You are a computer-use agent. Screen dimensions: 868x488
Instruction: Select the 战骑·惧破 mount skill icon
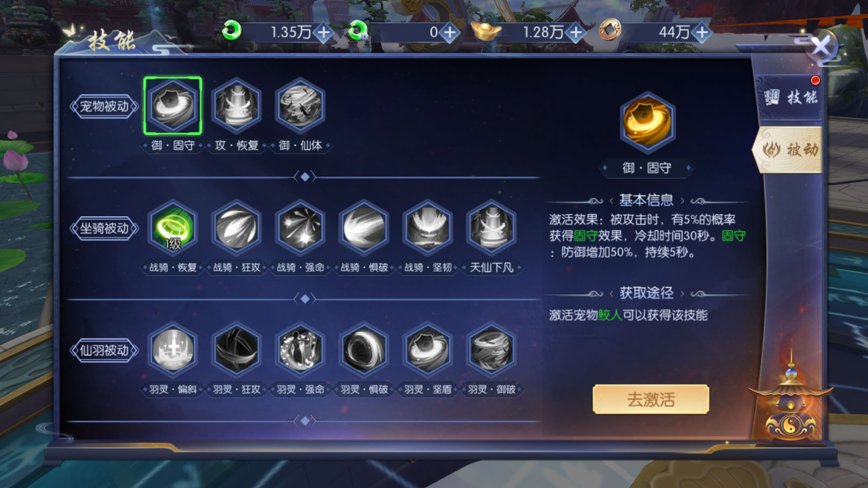364,228
